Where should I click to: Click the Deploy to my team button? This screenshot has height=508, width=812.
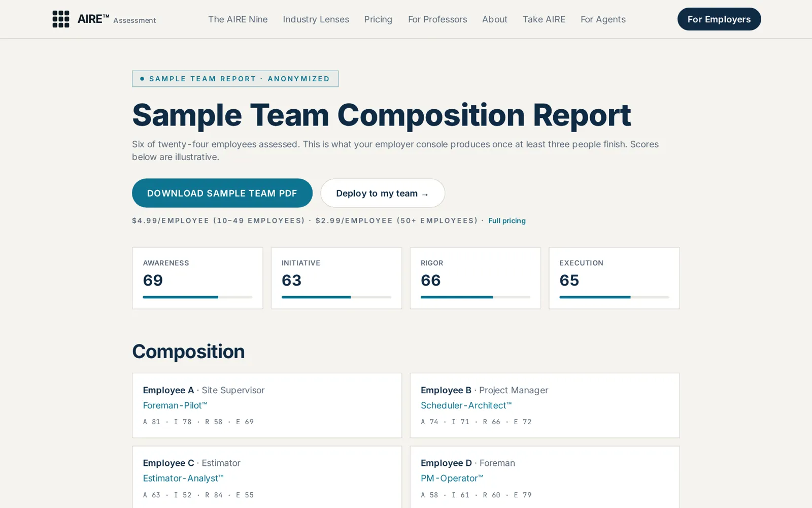coord(383,193)
